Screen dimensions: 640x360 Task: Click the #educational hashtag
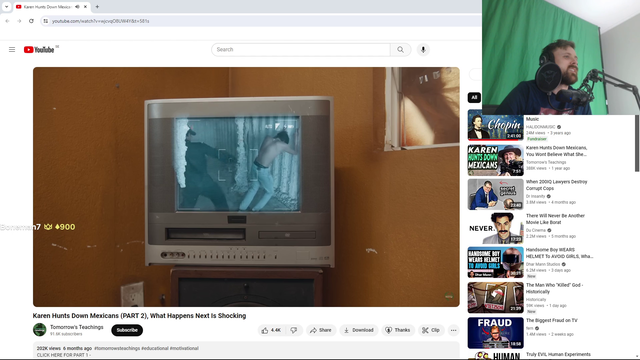[155, 348]
